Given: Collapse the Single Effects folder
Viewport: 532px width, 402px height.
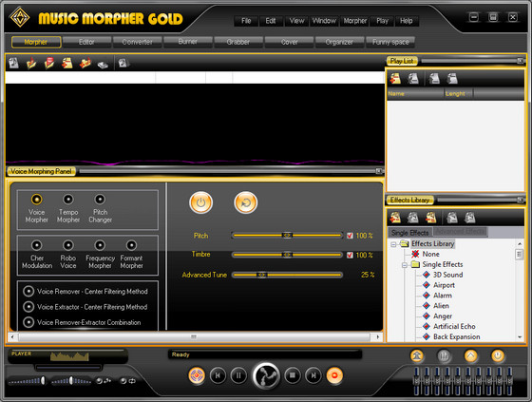Looking at the screenshot, I should 405,265.
